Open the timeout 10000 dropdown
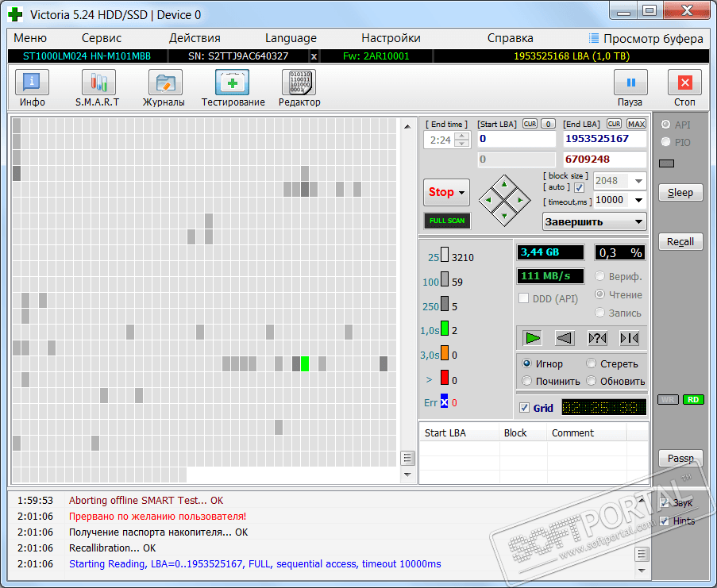The height and width of the screenshot is (588, 717). [638, 200]
